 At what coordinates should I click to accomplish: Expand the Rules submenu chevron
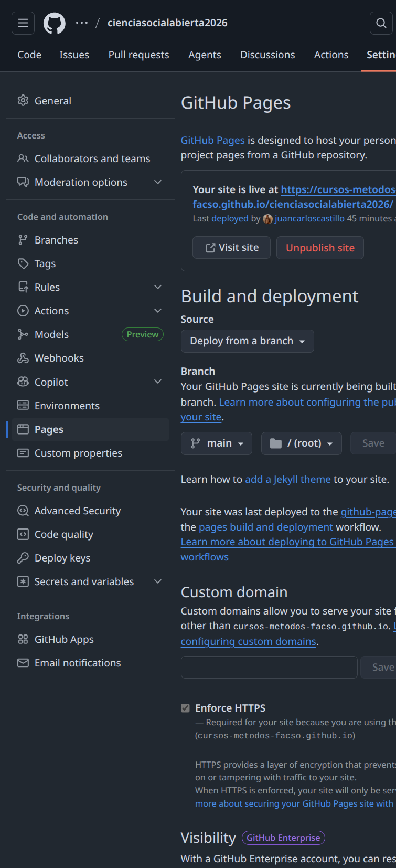[158, 287]
